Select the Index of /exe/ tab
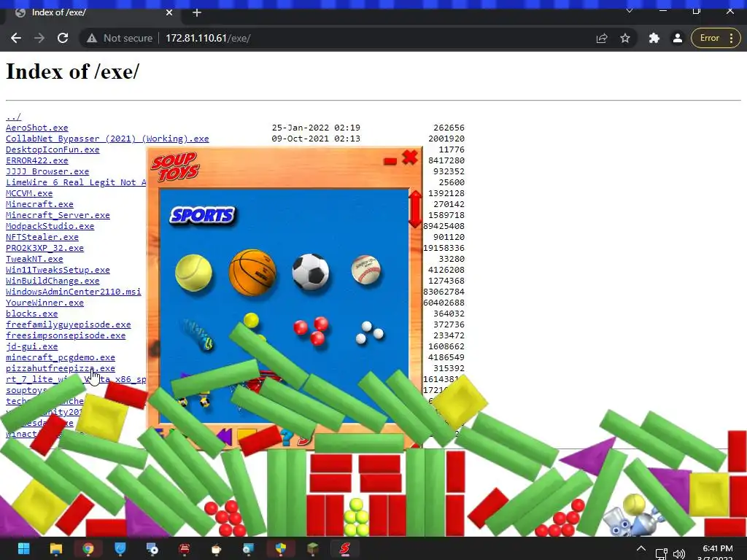The width and height of the screenshot is (747, 560). (x=90, y=13)
